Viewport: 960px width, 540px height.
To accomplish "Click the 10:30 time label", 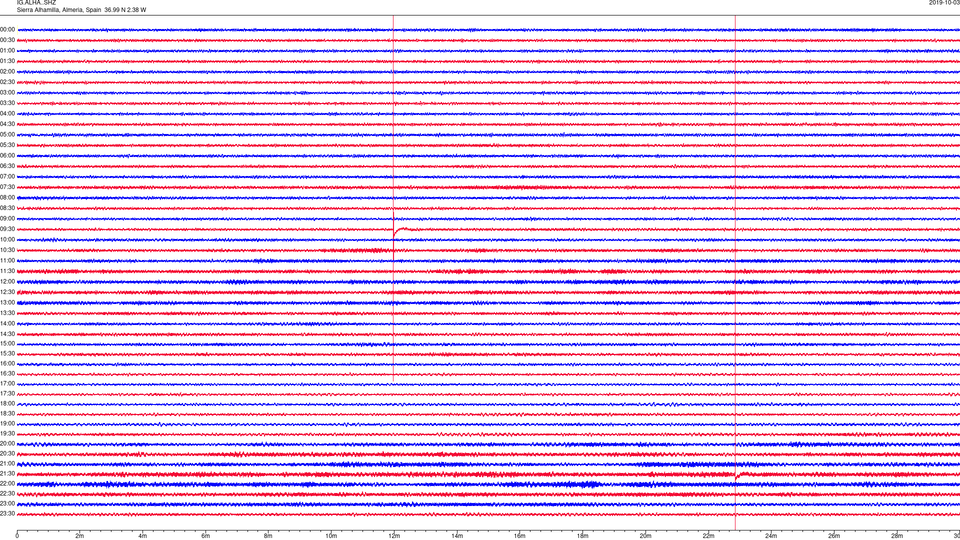I will click(x=7, y=250).
